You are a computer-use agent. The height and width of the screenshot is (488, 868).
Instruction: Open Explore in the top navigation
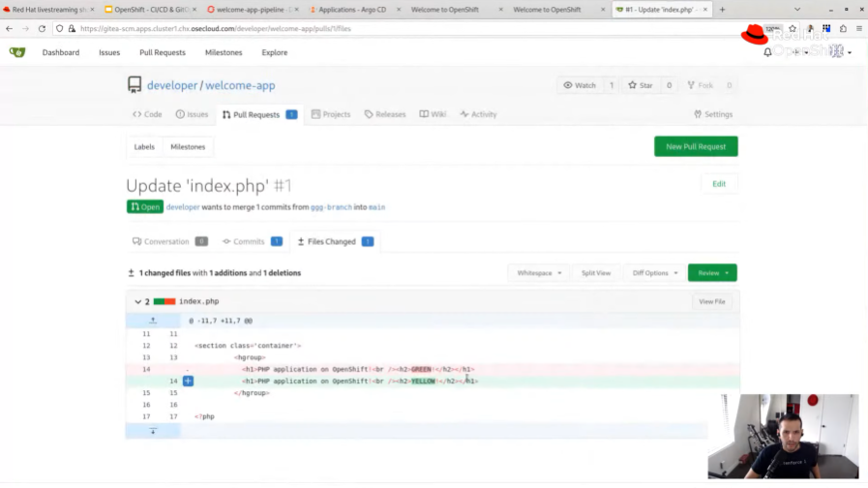point(275,52)
